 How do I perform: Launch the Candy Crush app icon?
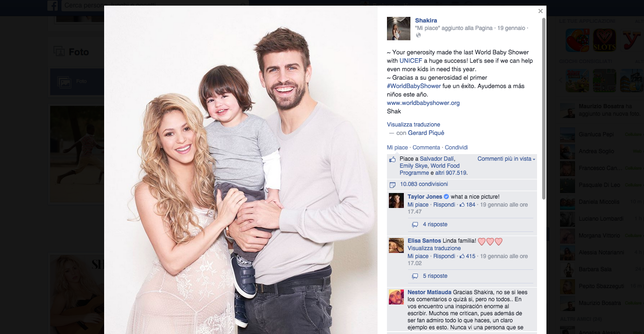coord(577,40)
